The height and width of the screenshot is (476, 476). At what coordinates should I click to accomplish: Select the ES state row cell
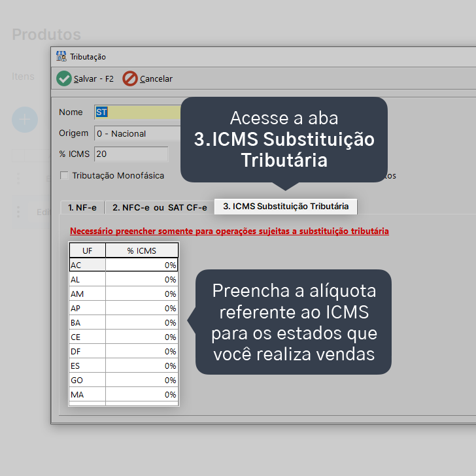(x=88, y=365)
